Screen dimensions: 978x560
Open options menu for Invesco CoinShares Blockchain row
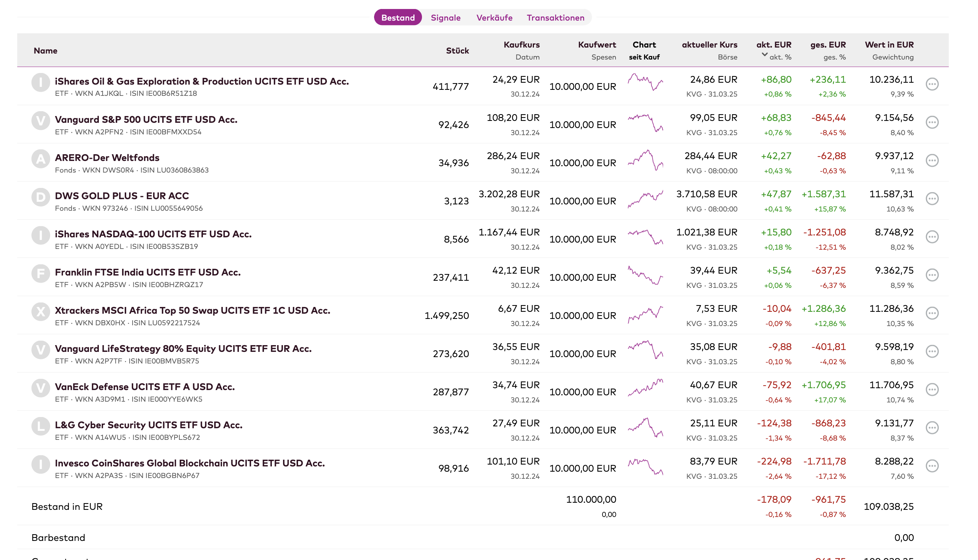coord(932,466)
